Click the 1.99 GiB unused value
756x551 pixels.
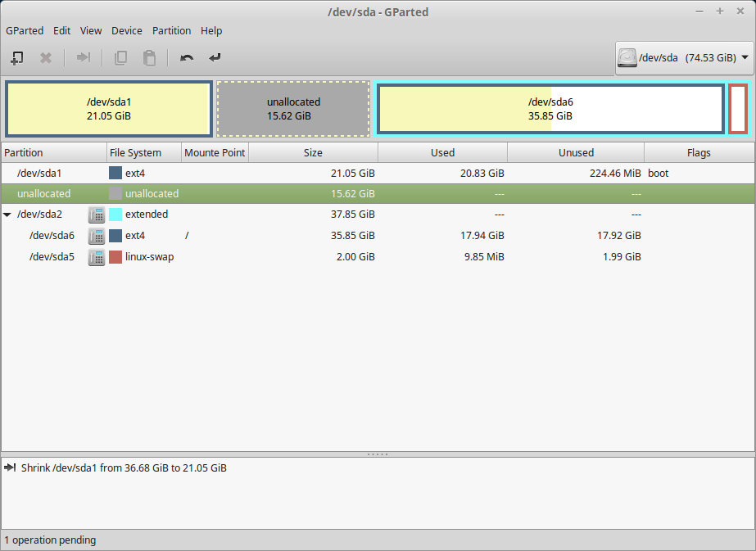tap(622, 257)
